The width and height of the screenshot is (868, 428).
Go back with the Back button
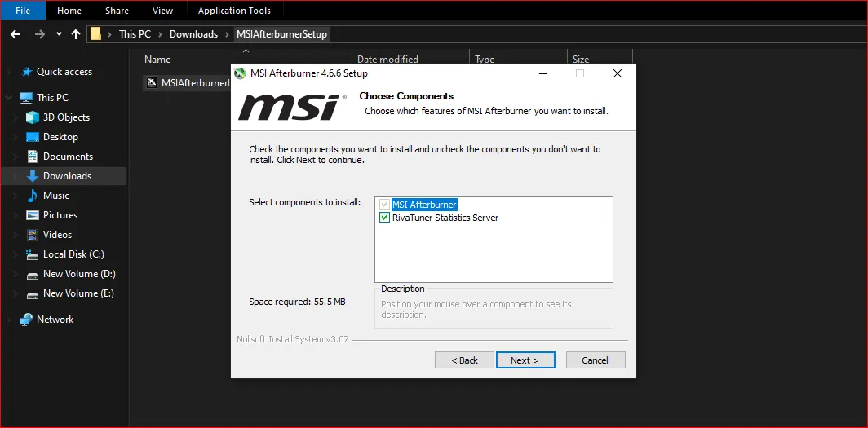click(464, 360)
